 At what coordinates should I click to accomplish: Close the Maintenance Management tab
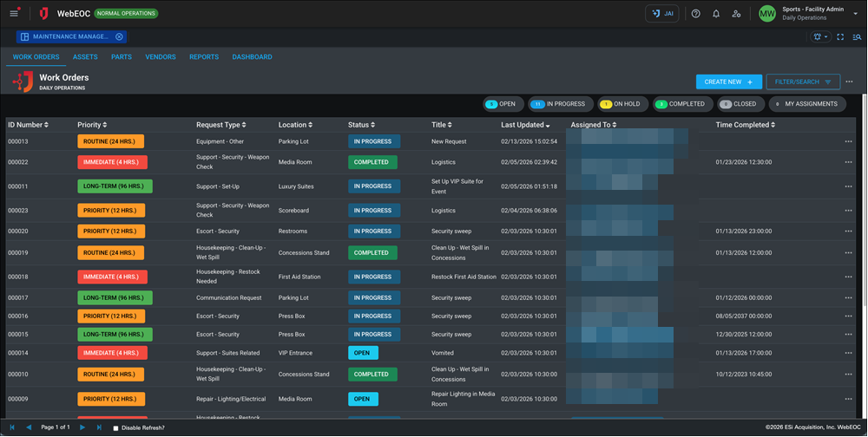(120, 37)
